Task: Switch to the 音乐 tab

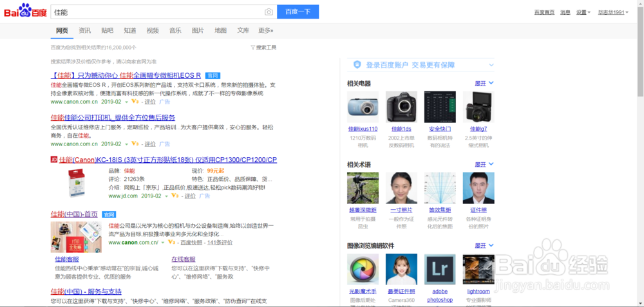Action: tap(175, 30)
